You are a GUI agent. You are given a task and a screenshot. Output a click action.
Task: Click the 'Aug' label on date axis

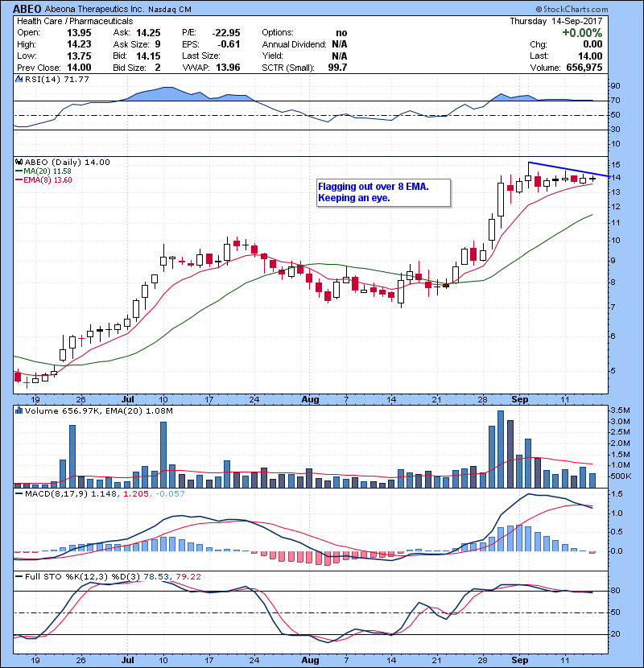click(309, 398)
